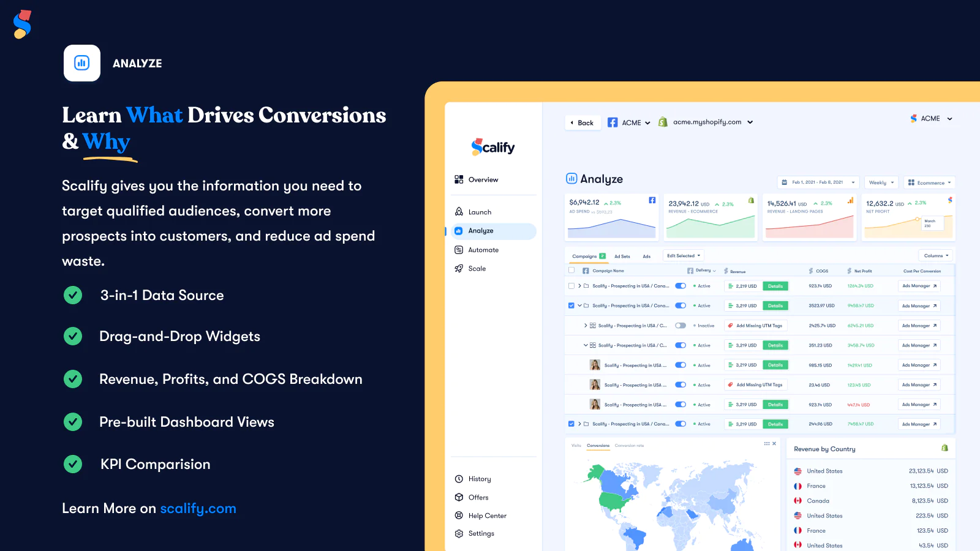Viewport: 980px width, 551px height.
Task: Click the data point on Net Profit chart
Action: click(x=917, y=219)
